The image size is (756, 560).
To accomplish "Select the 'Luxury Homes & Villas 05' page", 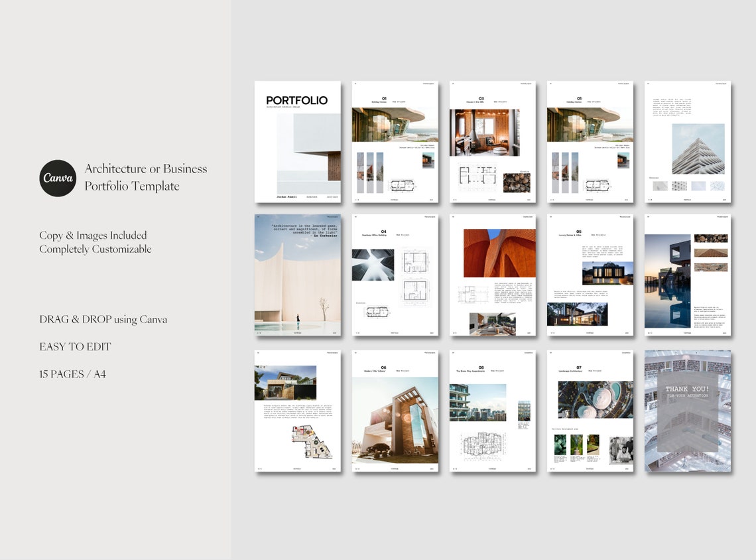I will click(590, 274).
